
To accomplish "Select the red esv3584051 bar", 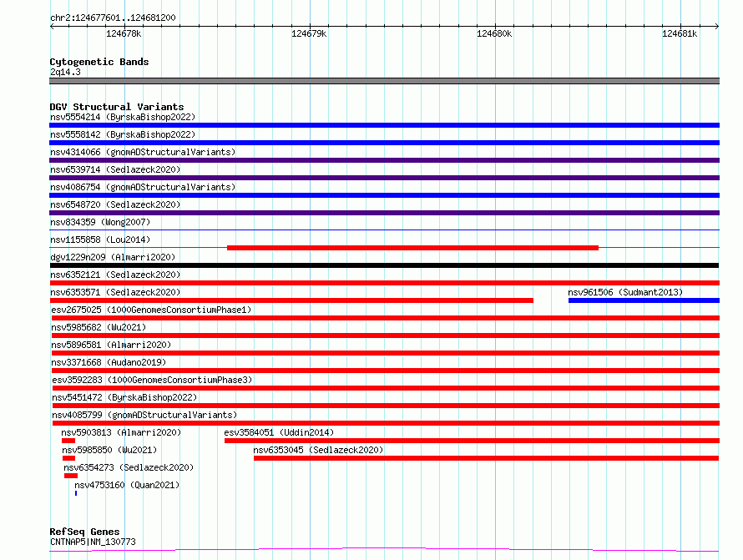I will pyautogui.click(x=472, y=441).
